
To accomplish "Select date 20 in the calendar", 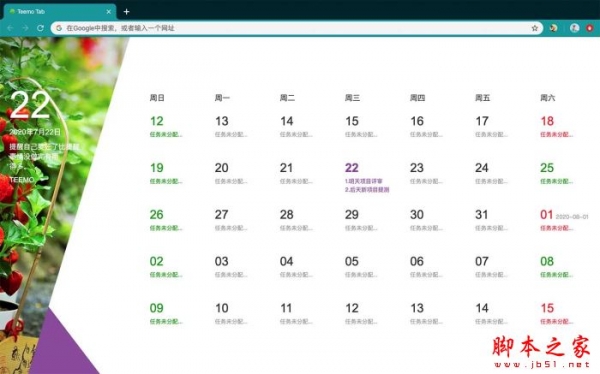I will point(222,168).
